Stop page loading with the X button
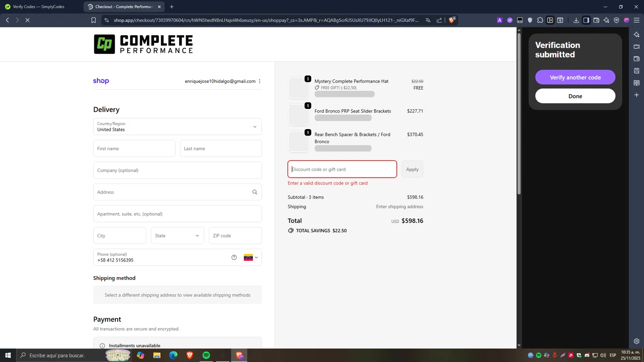644x362 pixels. tap(27, 20)
